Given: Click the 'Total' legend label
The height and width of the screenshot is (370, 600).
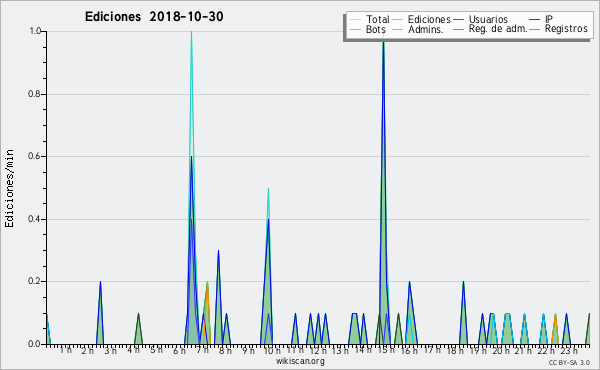Looking at the screenshot, I should 377,19.
